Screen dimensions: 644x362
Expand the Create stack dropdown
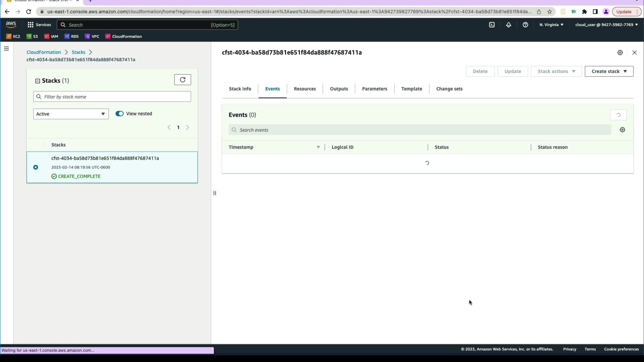click(609, 71)
